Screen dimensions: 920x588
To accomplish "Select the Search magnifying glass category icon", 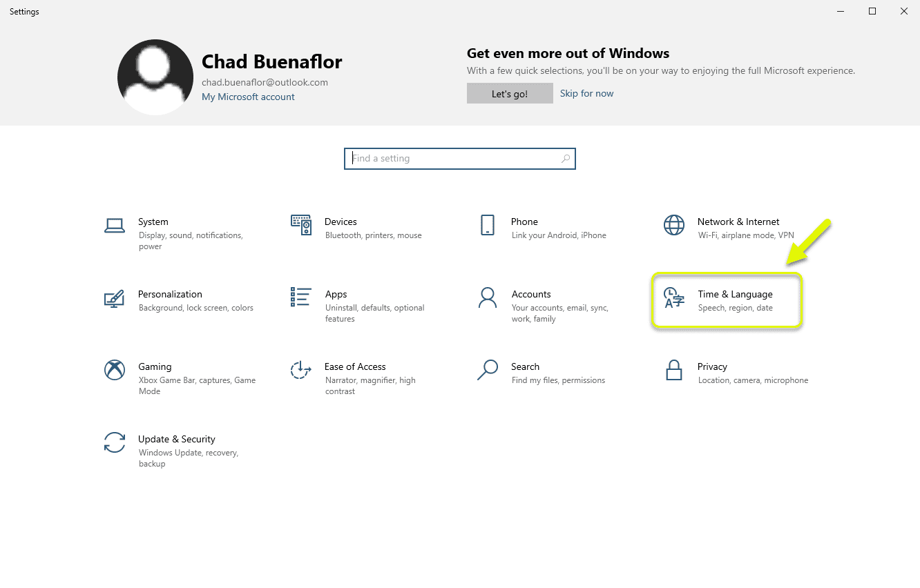I will click(488, 370).
